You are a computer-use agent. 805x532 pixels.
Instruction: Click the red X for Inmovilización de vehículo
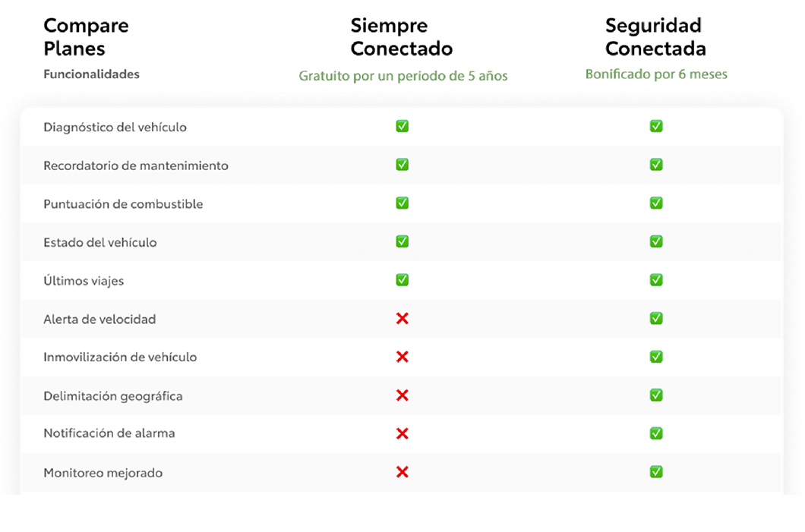point(402,357)
